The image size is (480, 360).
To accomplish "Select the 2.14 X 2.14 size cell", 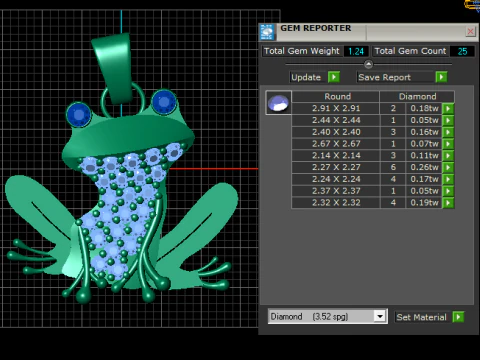I will tap(336, 155).
